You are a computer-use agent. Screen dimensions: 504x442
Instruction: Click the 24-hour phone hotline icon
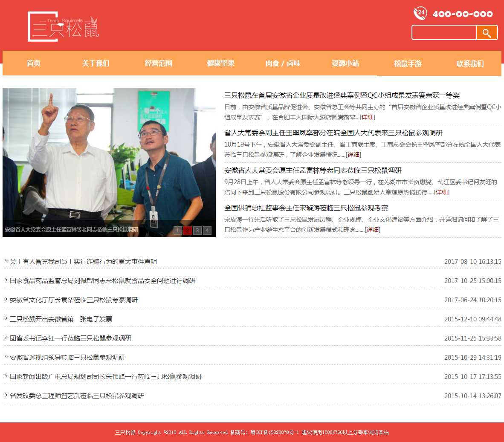coord(420,13)
